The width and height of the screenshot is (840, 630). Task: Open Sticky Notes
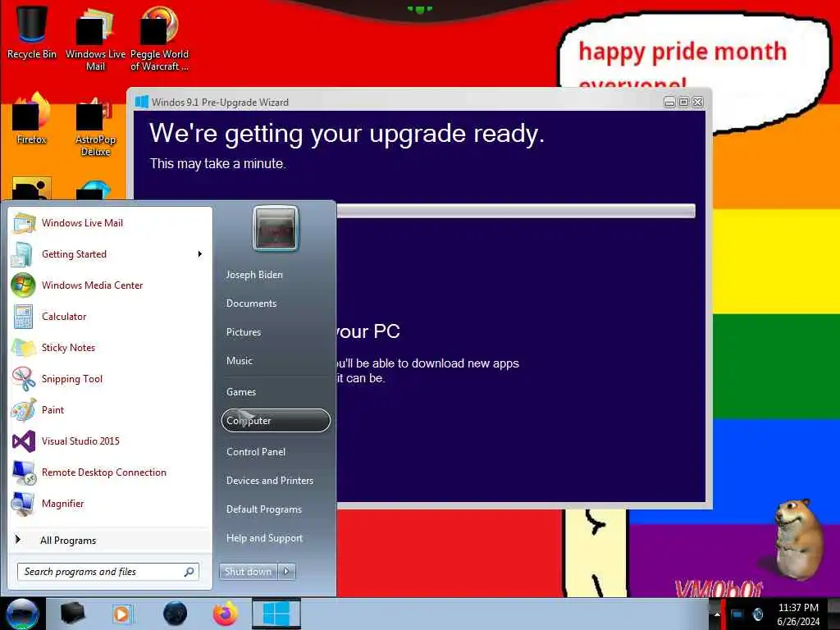click(x=111, y=347)
